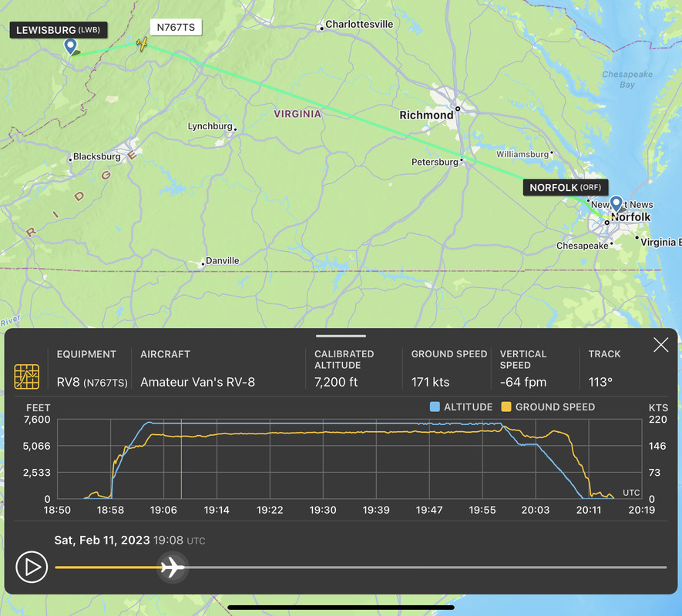This screenshot has height=616, width=682.
Task: Click the CALIBRATED ALTITUDE column header
Action: [344, 360]
